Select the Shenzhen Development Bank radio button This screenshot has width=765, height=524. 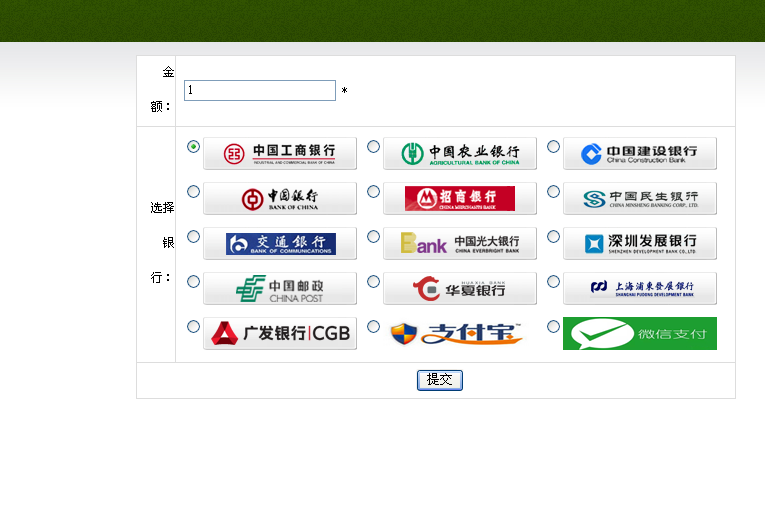coord(553,236)
